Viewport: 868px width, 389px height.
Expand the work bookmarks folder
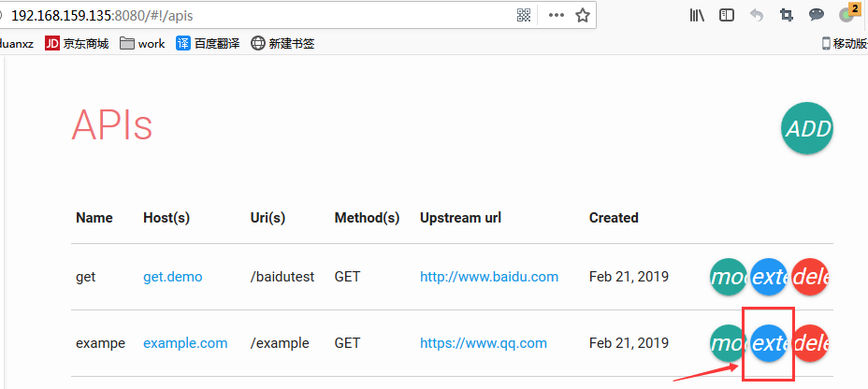pyautogui.click(x=142, y=43)
